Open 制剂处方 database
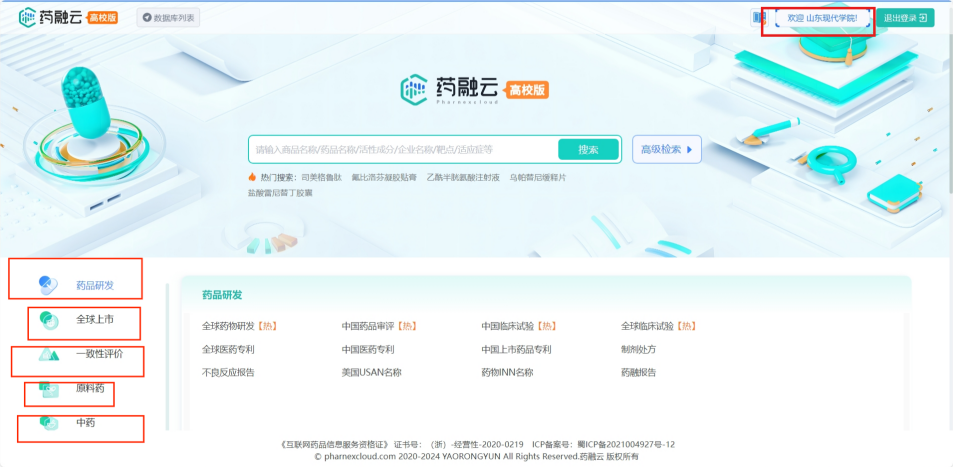The height and width of the screenshot is (467, 953). (x=638, y=350)
